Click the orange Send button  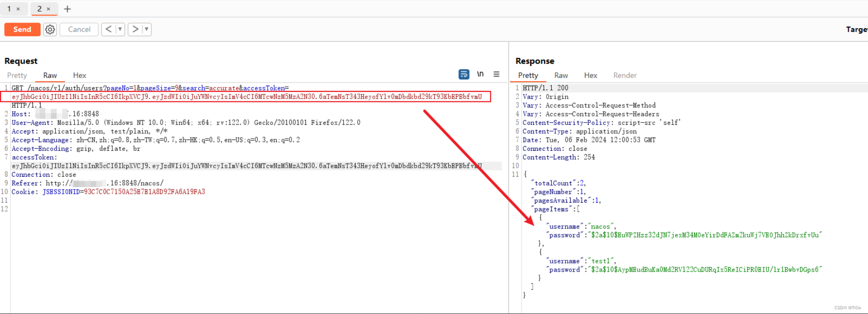click(x=22, y=29)
